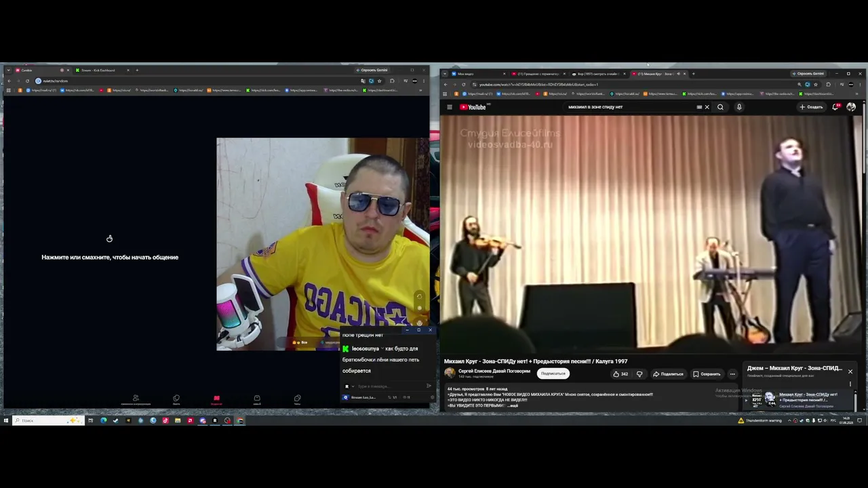Open Task View on the taskbar
The width and height of the screenshot is (868, 488).
pyautogui.click(x=91, y=420)
